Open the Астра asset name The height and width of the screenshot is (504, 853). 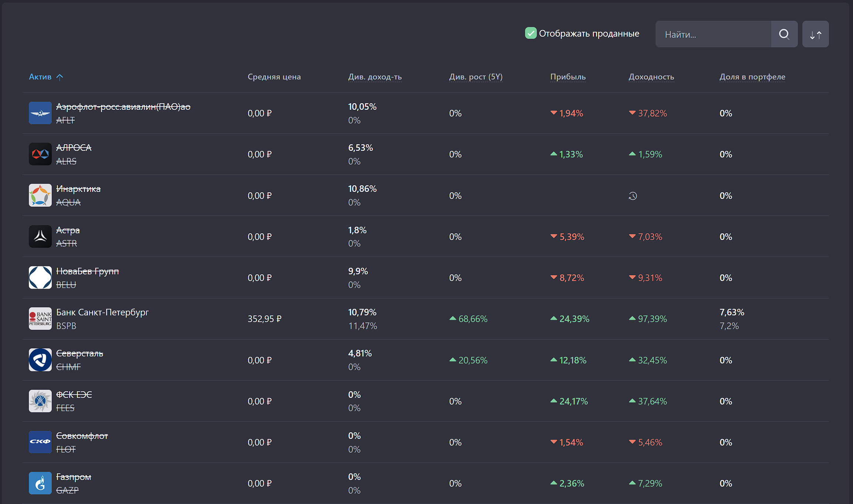coord(68,230)
